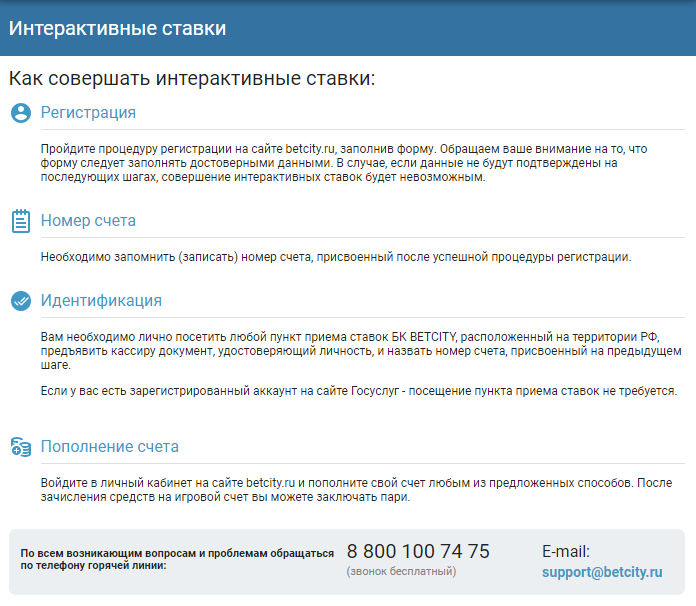Click paragraph starting Пройдите процедуру регистрации

click(x=344, y=163)
